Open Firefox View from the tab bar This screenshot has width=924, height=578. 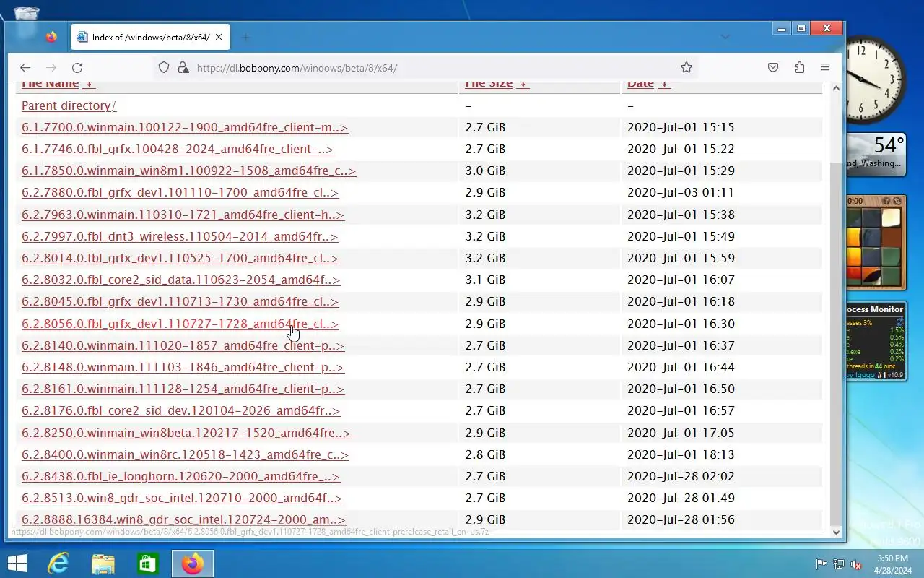(x=51, y=37)
